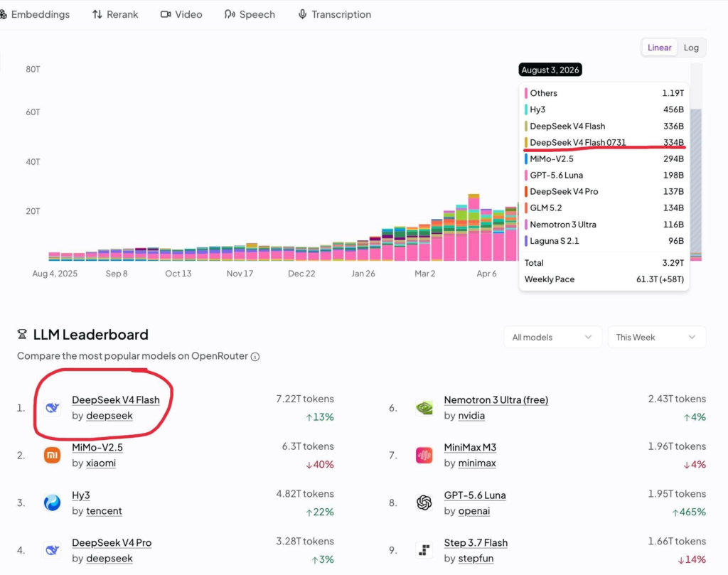Click the Speech tab voice icon
Image resolution: width=728 pixels, height=575 pixels.
pos(230,14)
